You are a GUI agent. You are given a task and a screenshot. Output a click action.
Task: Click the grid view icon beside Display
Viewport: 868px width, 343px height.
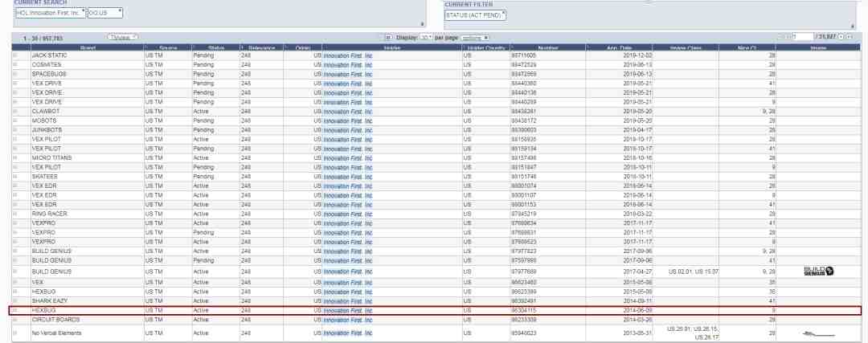pyautogui.click(x=389, y=39)
